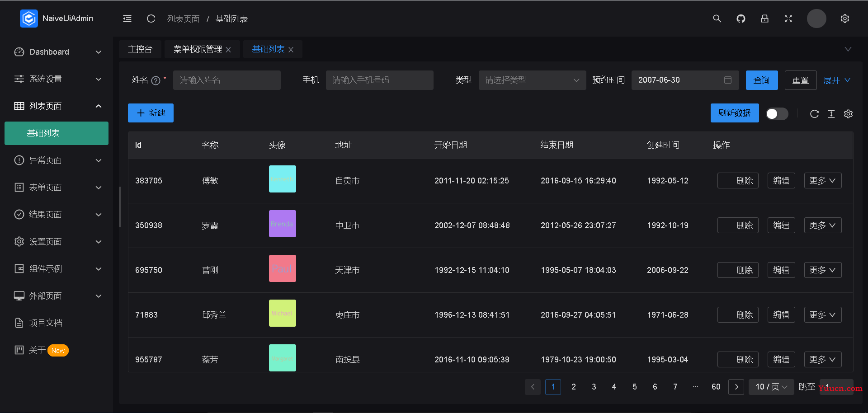The height and width of the screenshot is (413, 868).
Task: Reload table with toolbar refresh icon
Action: [x=814, y=114]
